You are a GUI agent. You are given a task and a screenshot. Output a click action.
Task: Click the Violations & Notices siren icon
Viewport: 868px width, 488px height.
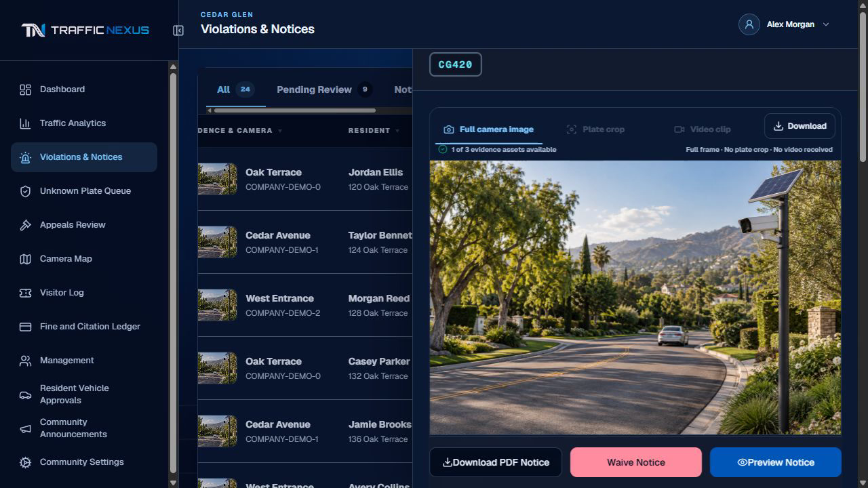tap(25, 157)
